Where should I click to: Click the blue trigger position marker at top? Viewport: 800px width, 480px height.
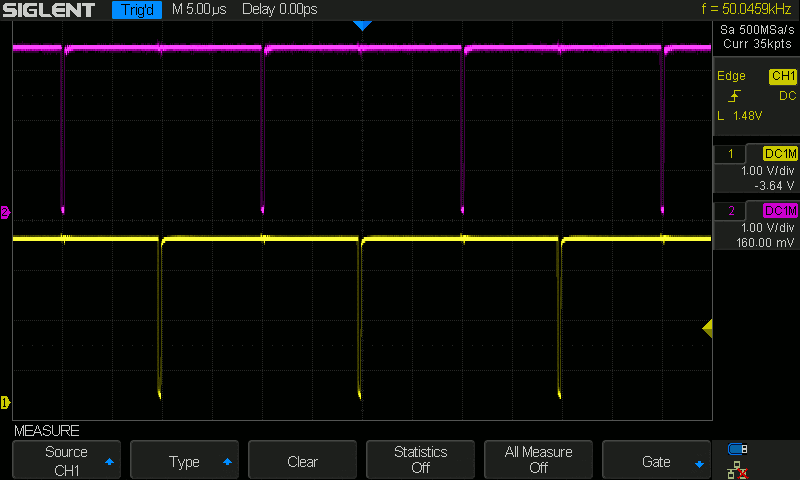362,26
